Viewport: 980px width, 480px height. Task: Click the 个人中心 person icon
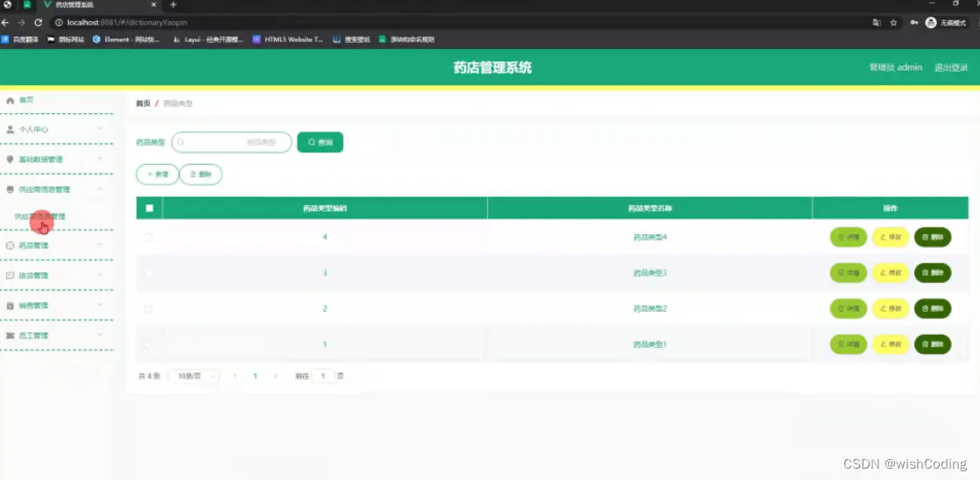10,130
